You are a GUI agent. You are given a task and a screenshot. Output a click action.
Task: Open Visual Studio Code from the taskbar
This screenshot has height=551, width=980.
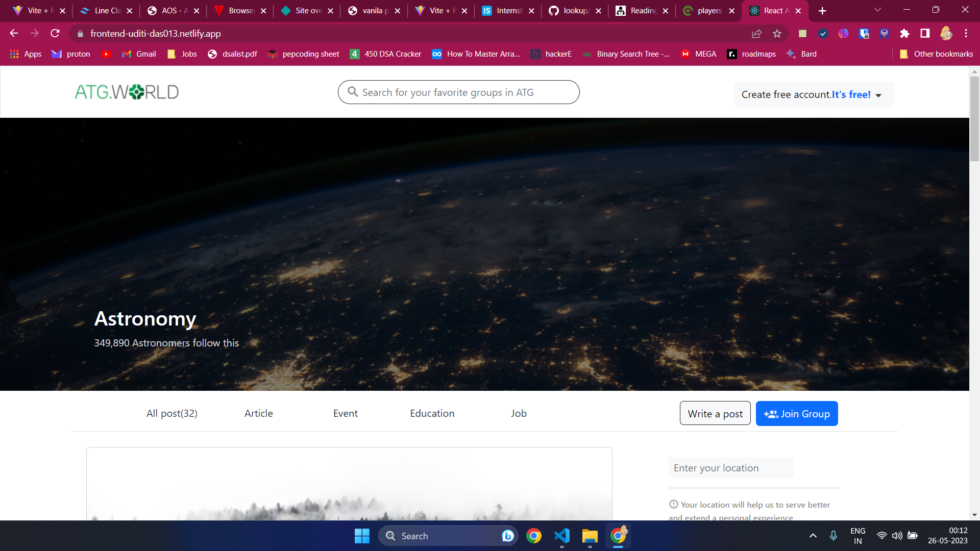click(x=561, y=536)
